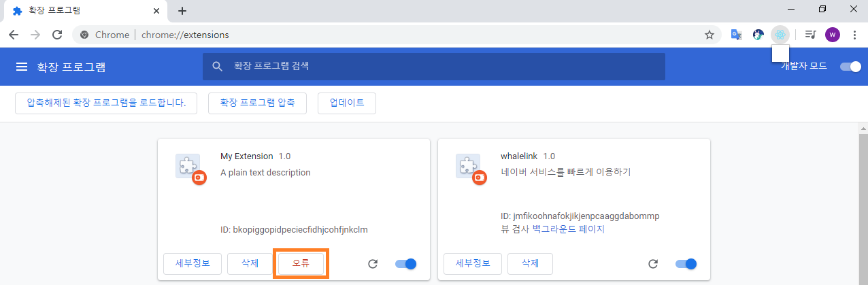This screenshot has height=285, width=868.
Task: Reload the My Extension extension
Action: click(373, 264)
